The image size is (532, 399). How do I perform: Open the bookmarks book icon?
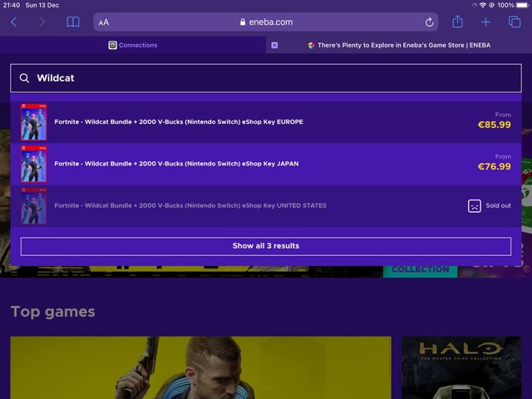coord(72,22)
